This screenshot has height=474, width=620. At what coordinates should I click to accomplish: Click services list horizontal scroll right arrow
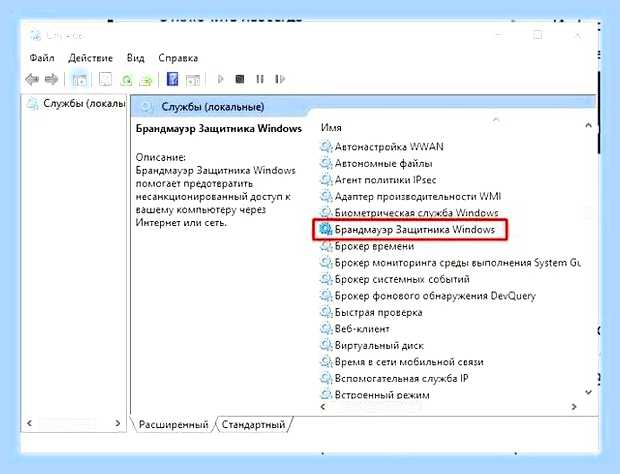[574, 406]
